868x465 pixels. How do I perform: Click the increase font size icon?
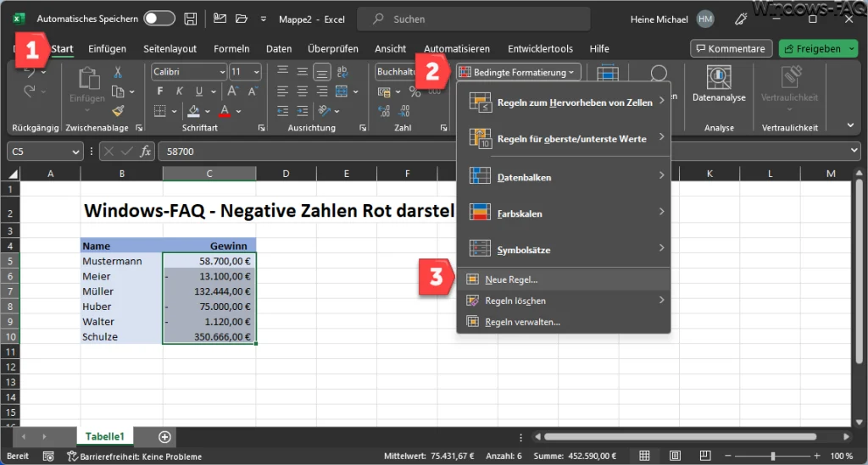coord(233,91)
